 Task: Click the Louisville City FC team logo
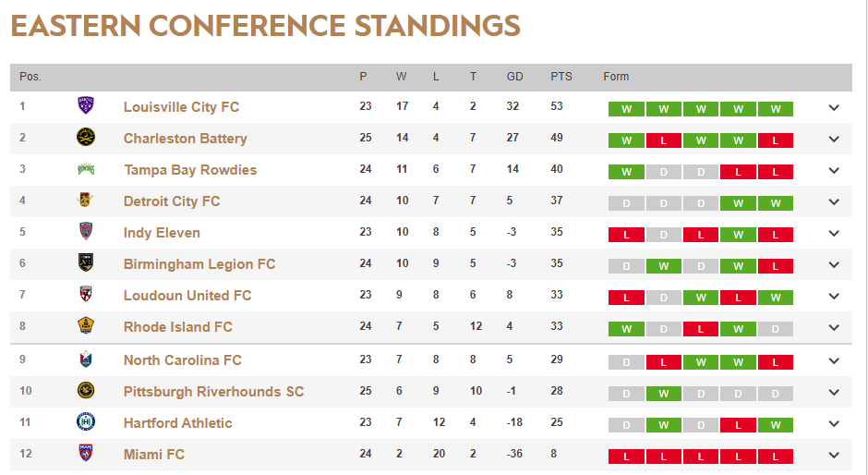pos(86,106)
